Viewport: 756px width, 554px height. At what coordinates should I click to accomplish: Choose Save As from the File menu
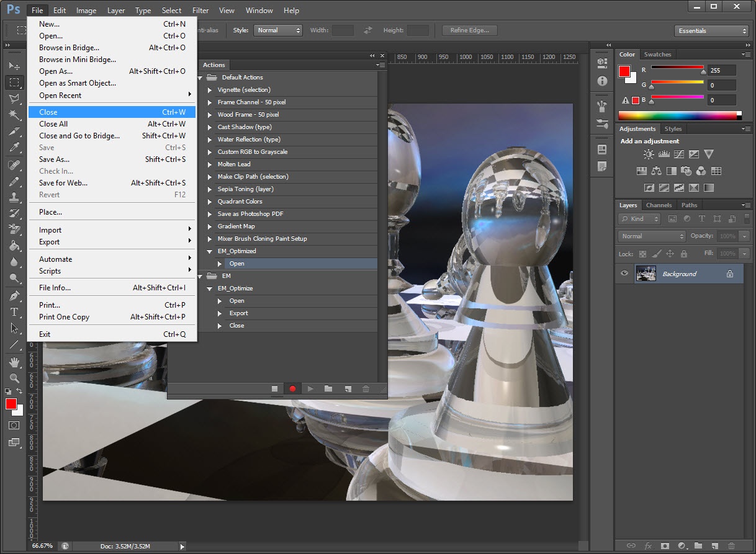tap(55, 159)
